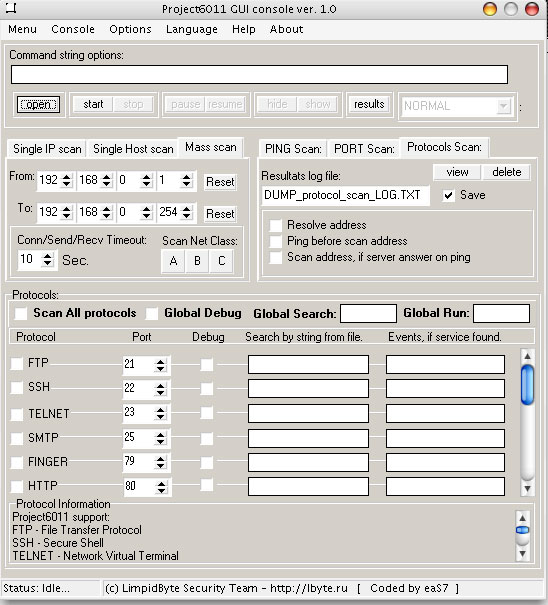548x605 pixels.
Task: Decrease the first octet of To address
Action: click(x=66, y=216)
